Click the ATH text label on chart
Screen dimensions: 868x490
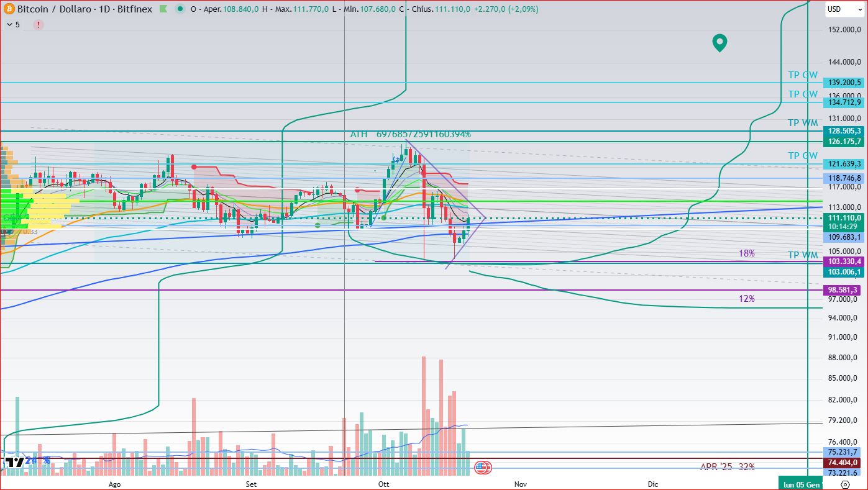pos(359,134)
